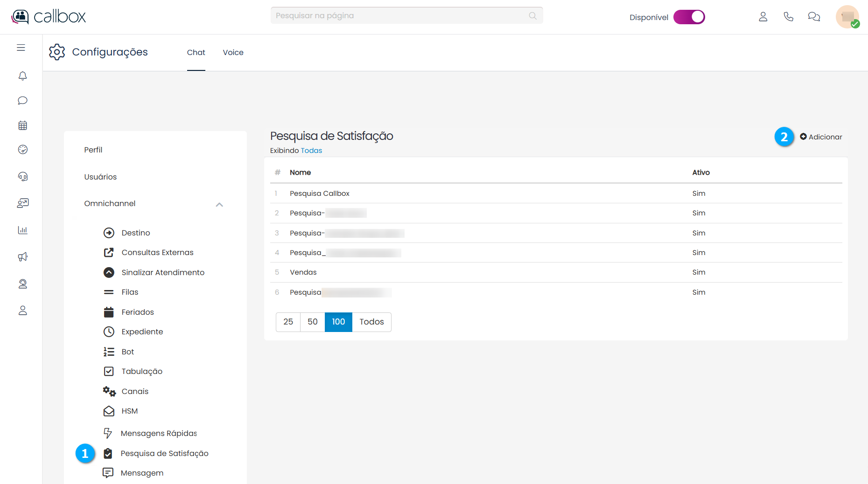Open the Filas menu item
Viewport: 868px width, 484px height.
point(130,292)
